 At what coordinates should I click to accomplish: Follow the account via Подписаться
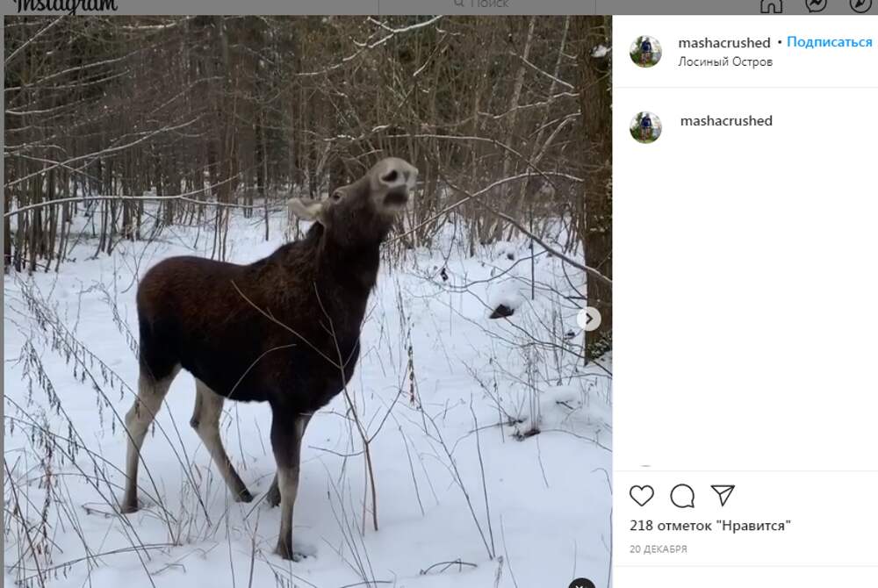point(830,42)
